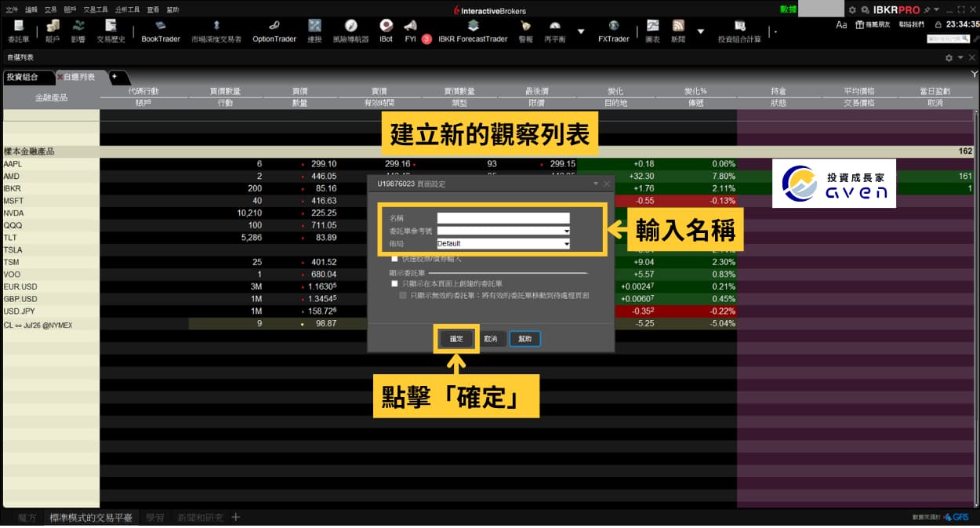
Task: Open FYI notifications
Action: click(411, 31)
